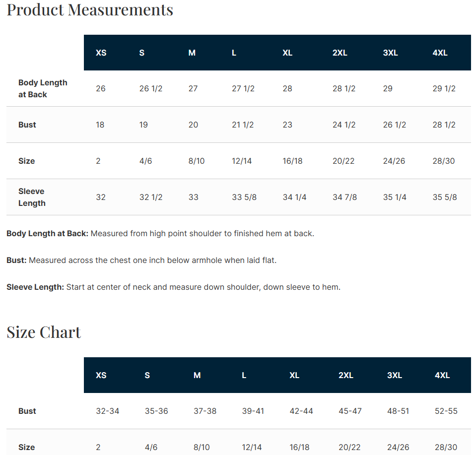Select the 21 1/2 bust measurement cell
The height and width of the screenshot is (455, 476).
coord(243,125)
